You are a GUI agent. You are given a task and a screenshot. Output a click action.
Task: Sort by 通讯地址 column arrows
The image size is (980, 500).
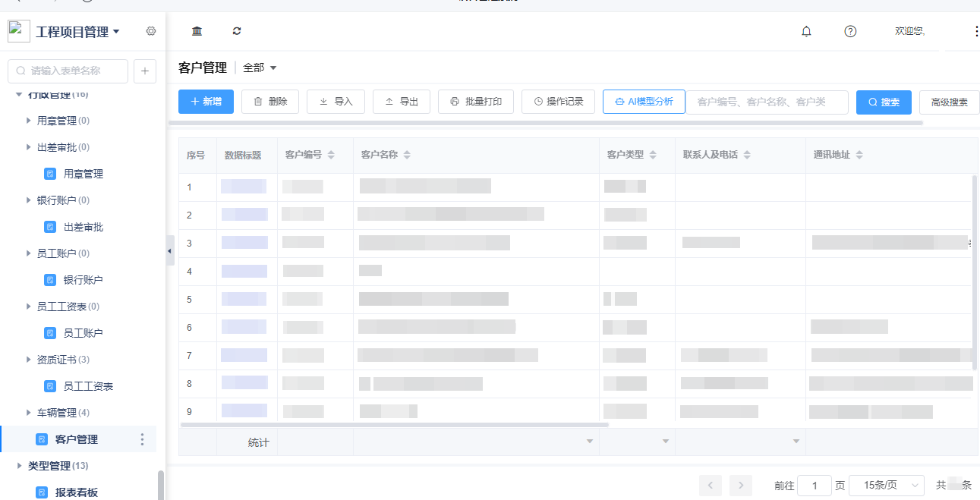coord(859,155)
